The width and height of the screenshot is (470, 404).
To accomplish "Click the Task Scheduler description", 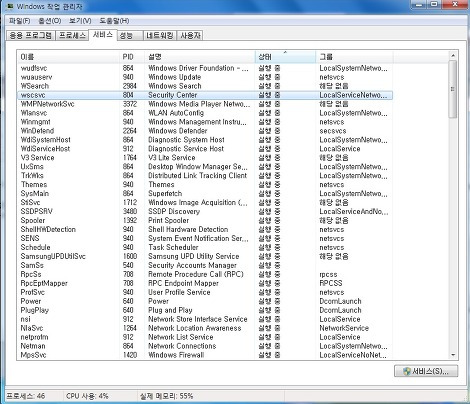I will pos(173,247).
